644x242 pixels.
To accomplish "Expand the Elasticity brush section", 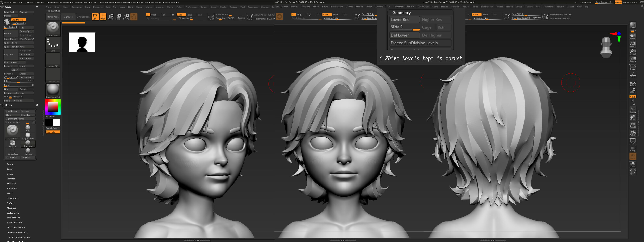I will 11,183.
